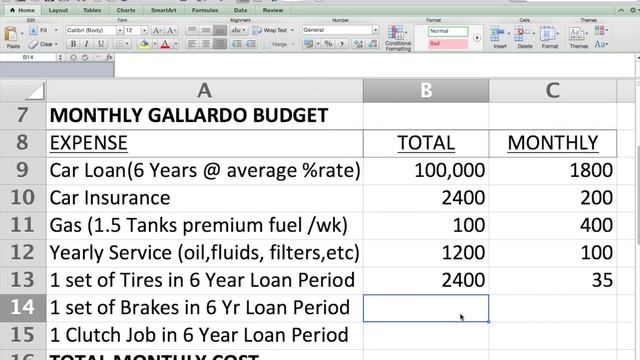Switch to the Review tab
Image resolution: width=640 pixels, height=360 pixels.
[273, 10]
